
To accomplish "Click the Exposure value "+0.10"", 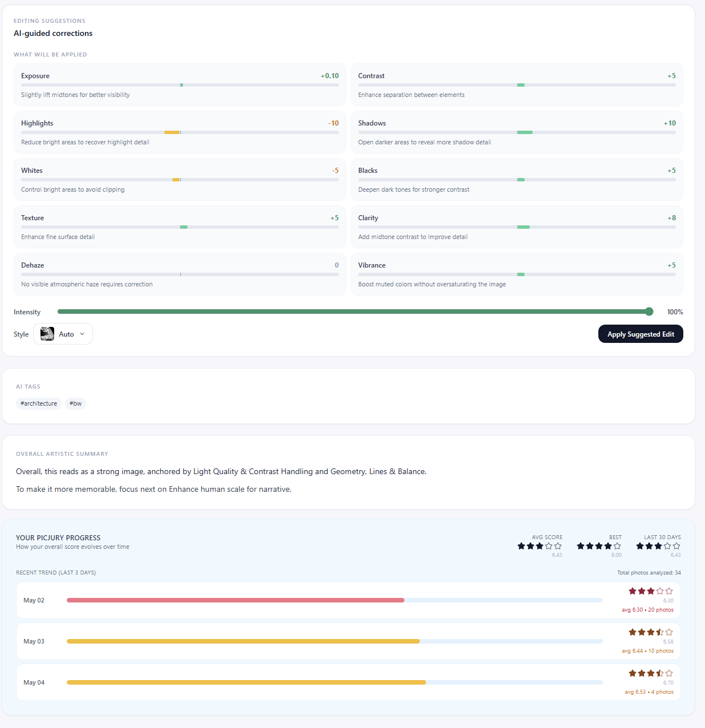I will coord(330,76).
